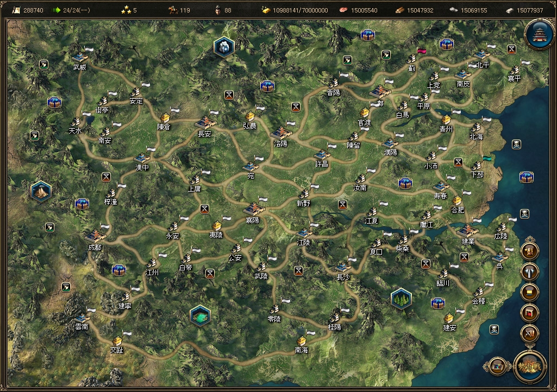
Task: Click the forest hexagon resource icon
Action: coord(401,298)
